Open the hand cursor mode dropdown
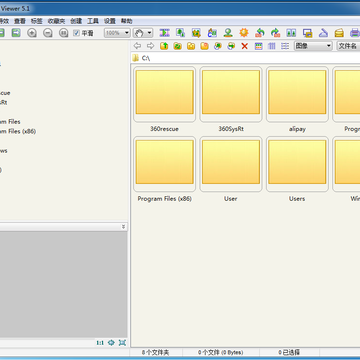The height and width of the screenshot is (360, 360). tap(143, 33)
